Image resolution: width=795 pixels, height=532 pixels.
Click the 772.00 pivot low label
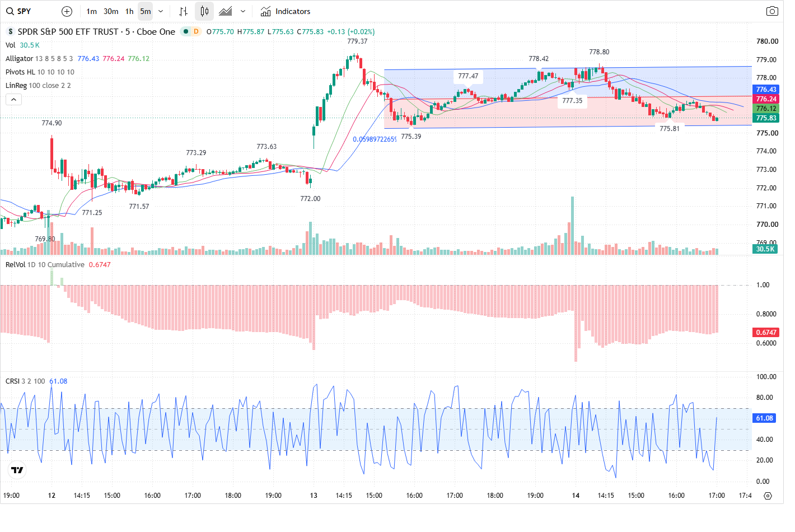coord(310,199)
